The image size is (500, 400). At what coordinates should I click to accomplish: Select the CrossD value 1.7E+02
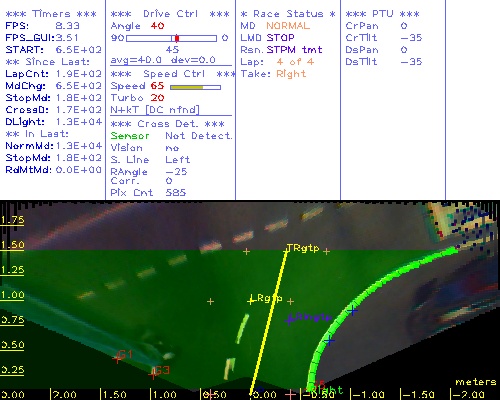(x=78, y=110)
